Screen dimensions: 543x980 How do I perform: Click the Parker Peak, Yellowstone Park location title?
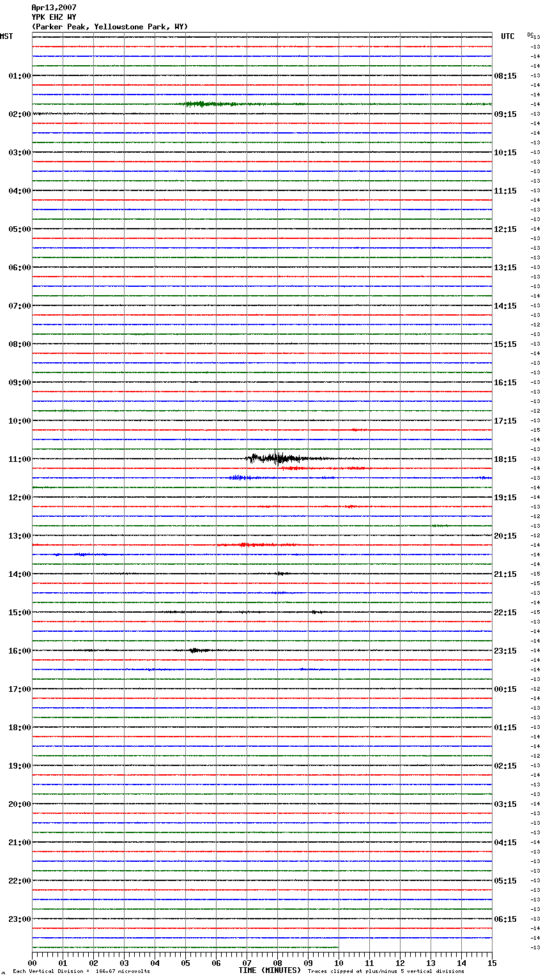click(110, 27)
